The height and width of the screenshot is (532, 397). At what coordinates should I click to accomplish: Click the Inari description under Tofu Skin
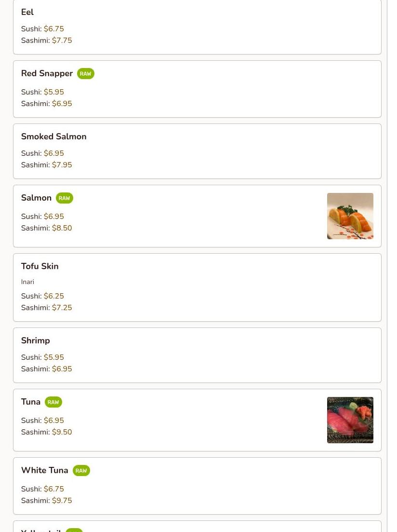pyautogui.click(x=27, y=282)
